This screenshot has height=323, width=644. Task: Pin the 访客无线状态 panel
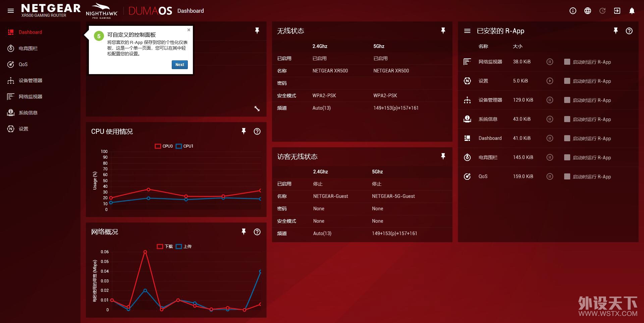[443, 156]
